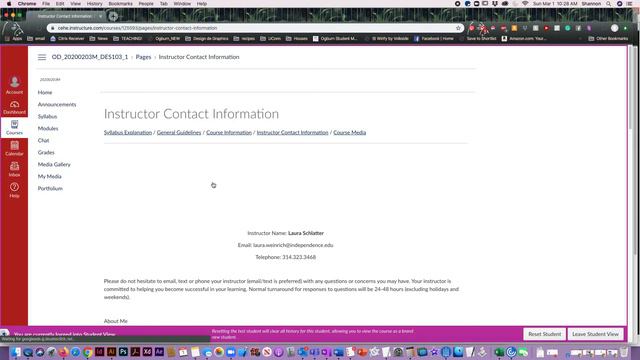Open the Window menu
This screenshot has width=640, height=360.
(x=182, y=4)
